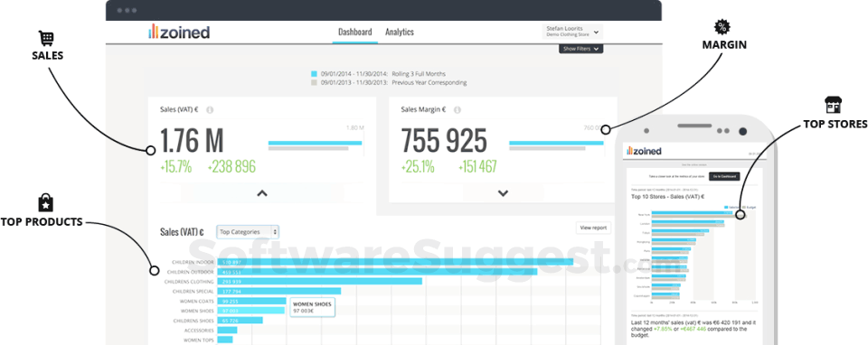The image size is (868, 345).
Task: Click Go to Dashboard on the phone
Action: (724, 176)
